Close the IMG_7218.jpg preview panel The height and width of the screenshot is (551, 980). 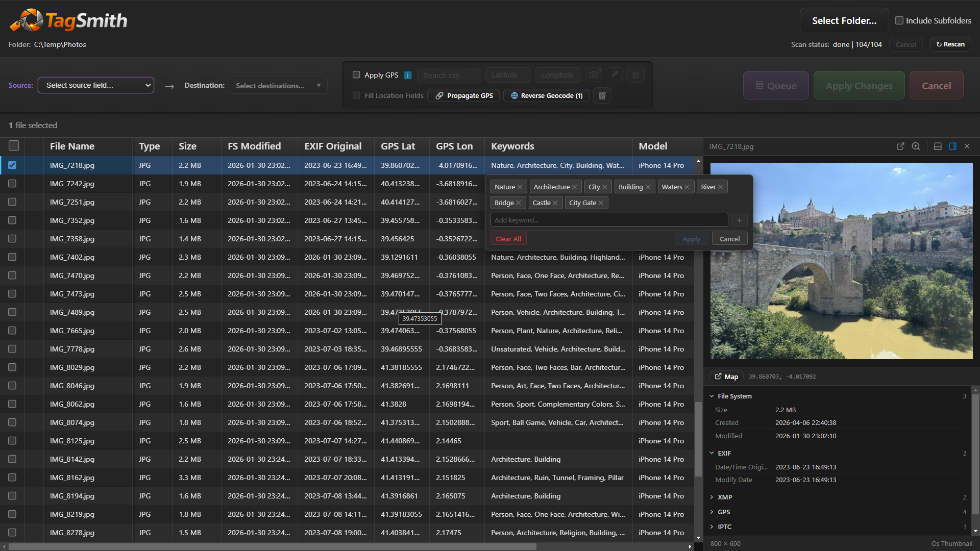(967, 146)
